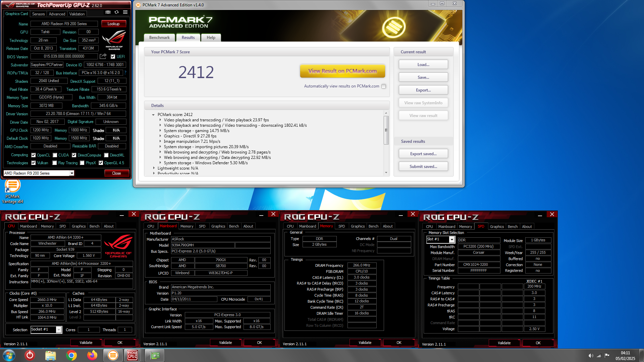Click the Export... button in Current result
This screenshot has width=644, height=362.
[x=423, y=90]
